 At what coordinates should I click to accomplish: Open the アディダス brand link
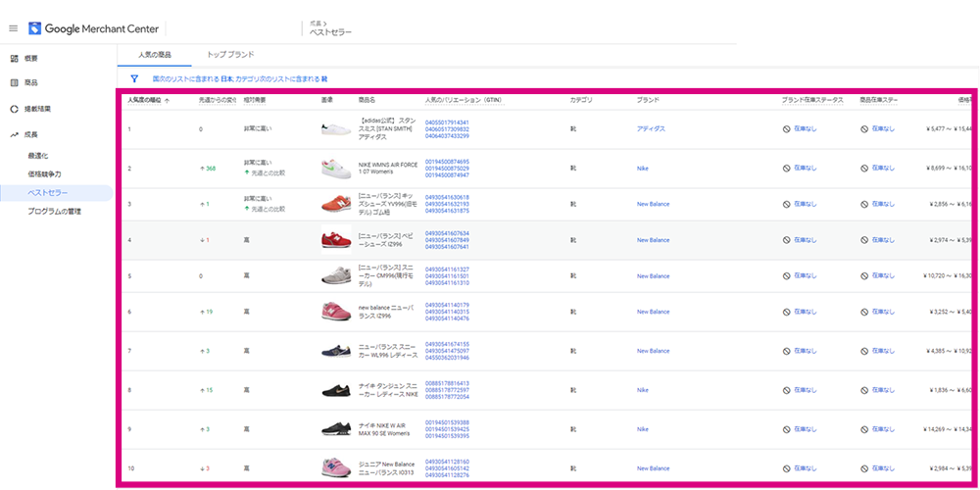[651, 128]
